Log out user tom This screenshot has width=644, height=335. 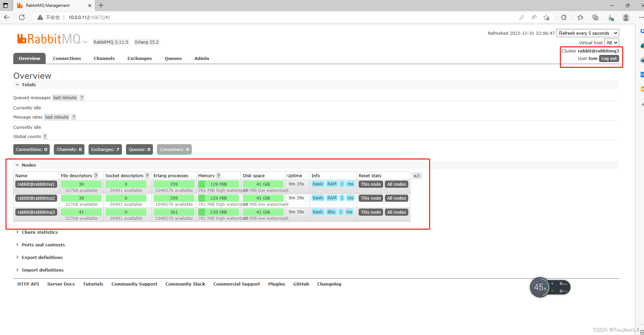coord(609,59)
